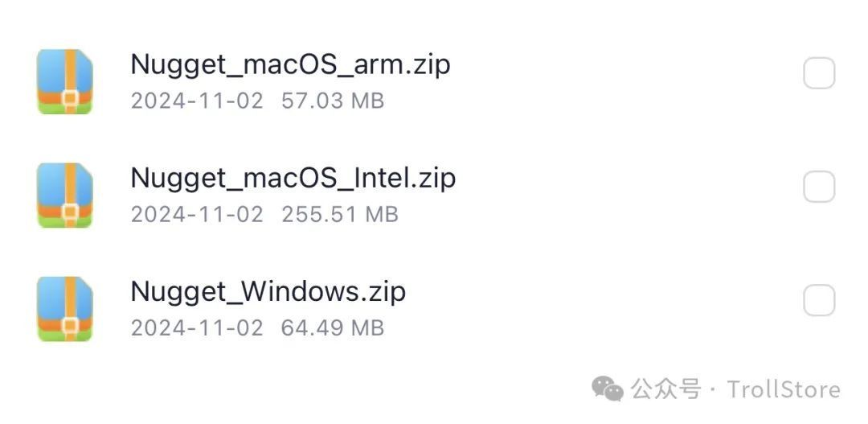Click the dot separator before TrollStore
The height and width of the screenshot is (424, 868).
(714, 391)
